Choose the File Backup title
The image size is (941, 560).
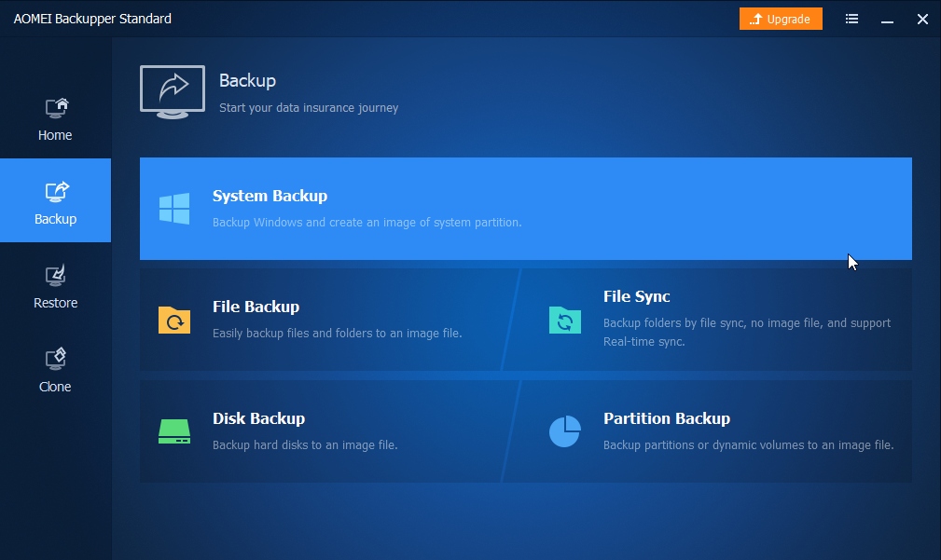click(256, 307)
